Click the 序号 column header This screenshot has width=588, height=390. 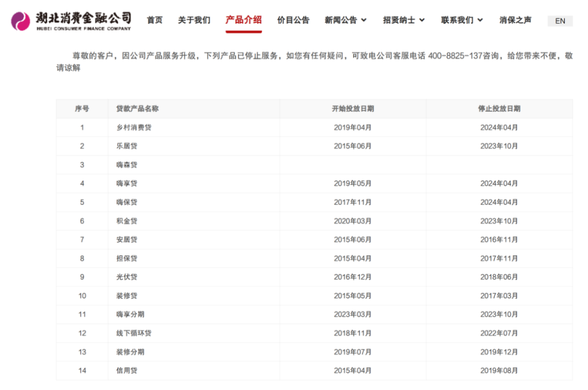[82, 109]
